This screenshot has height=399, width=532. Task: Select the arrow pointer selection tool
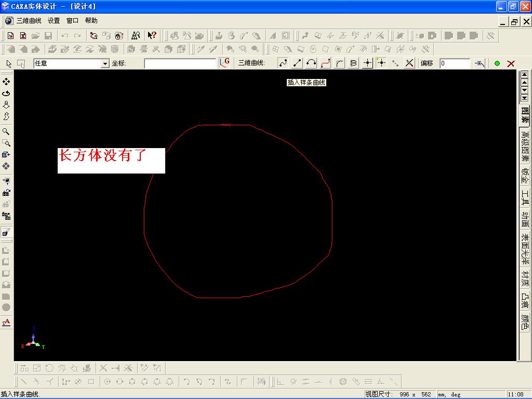click(9, 63)
